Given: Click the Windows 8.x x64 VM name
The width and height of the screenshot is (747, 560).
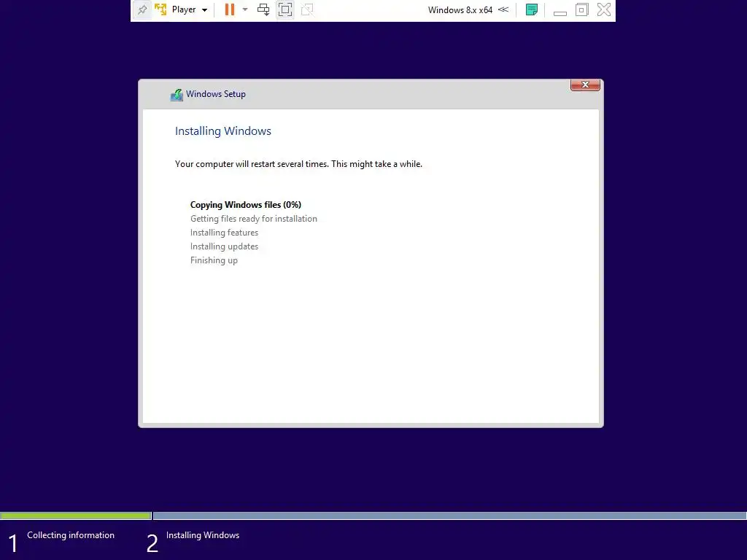Looking at the screenshot, I should [x=460, y=10].
